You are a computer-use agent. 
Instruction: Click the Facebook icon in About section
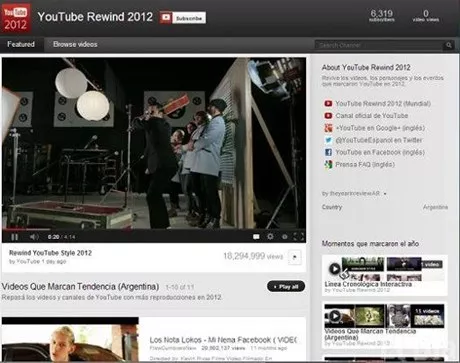tap(328, 152)
